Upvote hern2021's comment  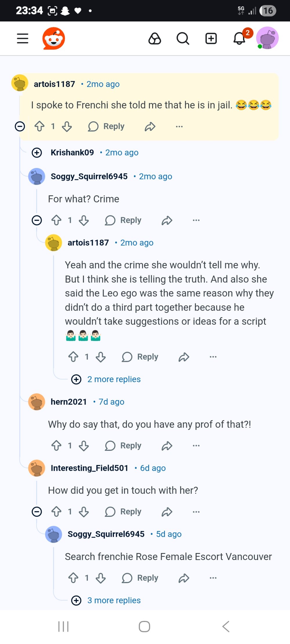(x=56, y=446)
